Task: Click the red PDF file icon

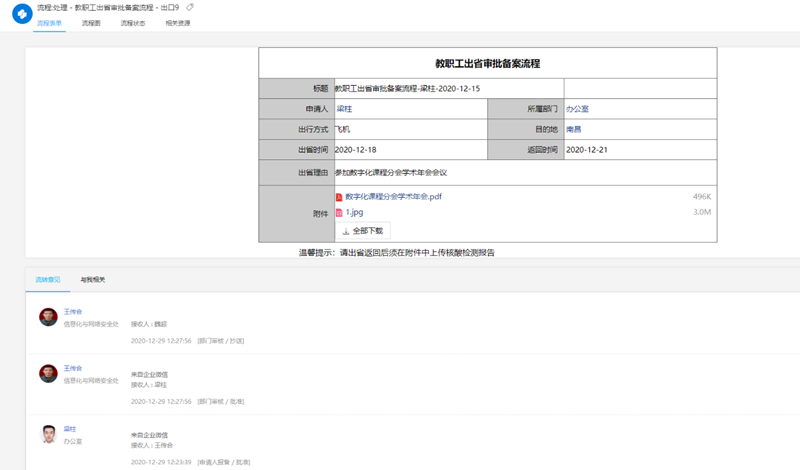Action: 339,197
